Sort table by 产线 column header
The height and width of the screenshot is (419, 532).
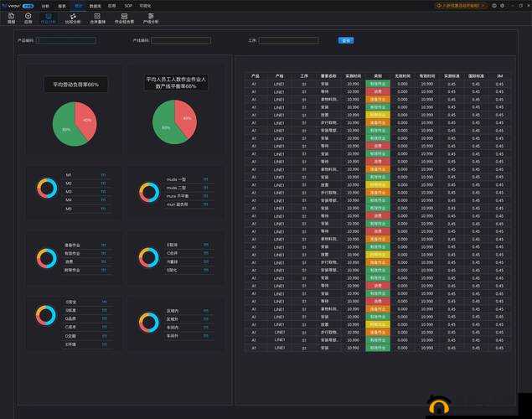coord(280,76)
